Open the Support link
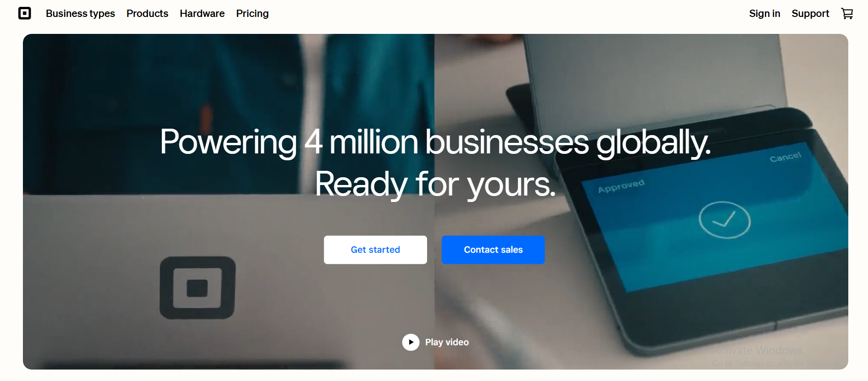 coord(810,14)
